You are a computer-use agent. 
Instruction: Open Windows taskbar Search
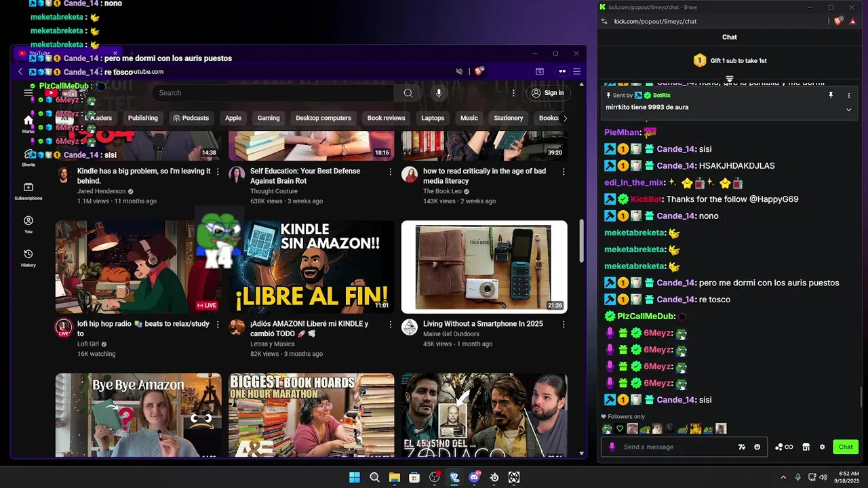click(374, 477)
